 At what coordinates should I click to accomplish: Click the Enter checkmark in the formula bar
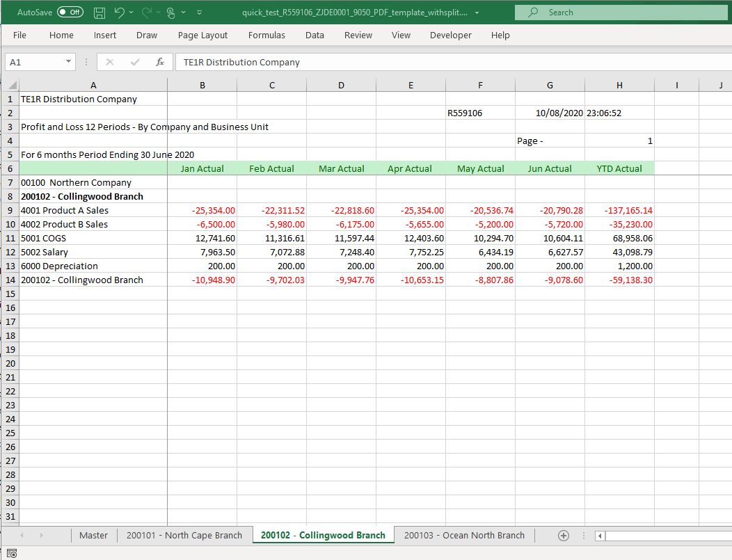[134, 62]
